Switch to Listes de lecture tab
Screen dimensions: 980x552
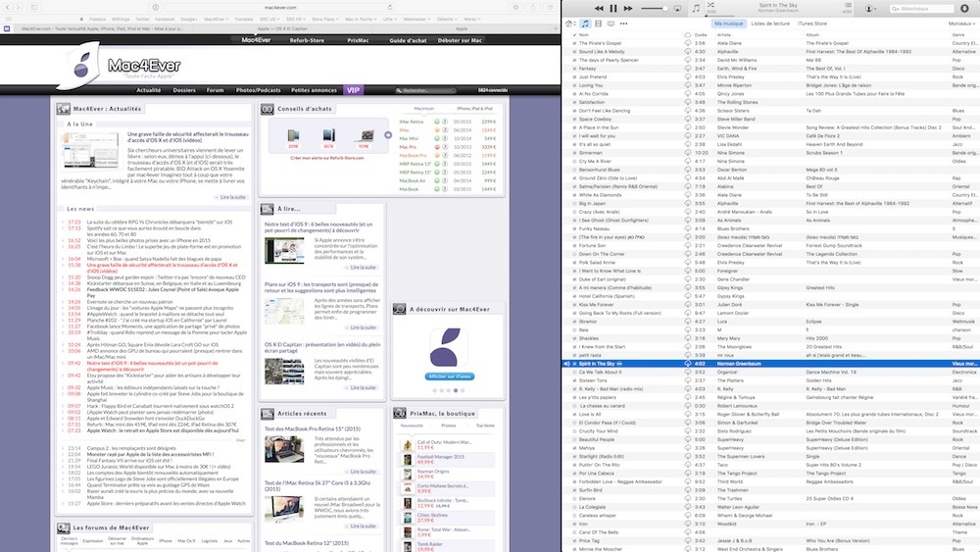[x=770, y=24]
